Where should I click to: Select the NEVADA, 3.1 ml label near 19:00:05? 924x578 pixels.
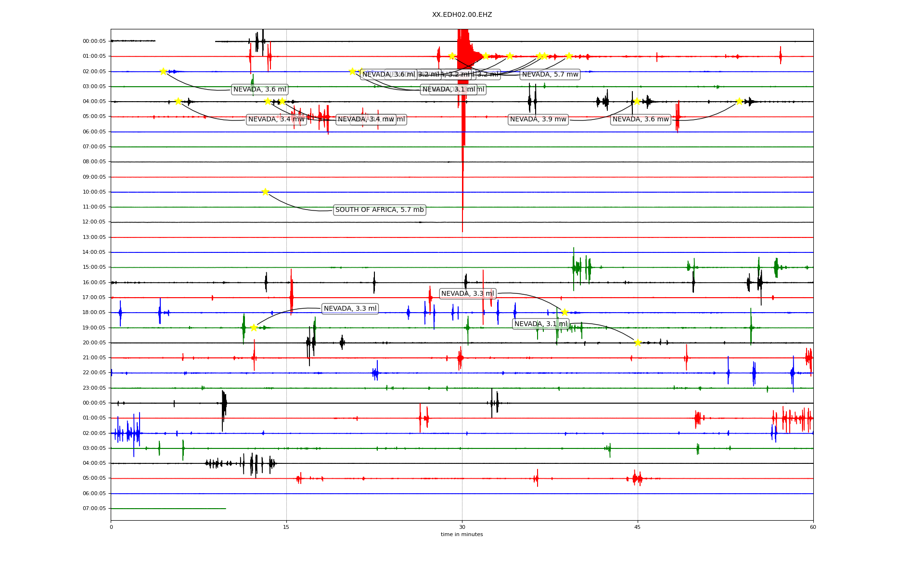pyautogui.click(x=540, y=324)
